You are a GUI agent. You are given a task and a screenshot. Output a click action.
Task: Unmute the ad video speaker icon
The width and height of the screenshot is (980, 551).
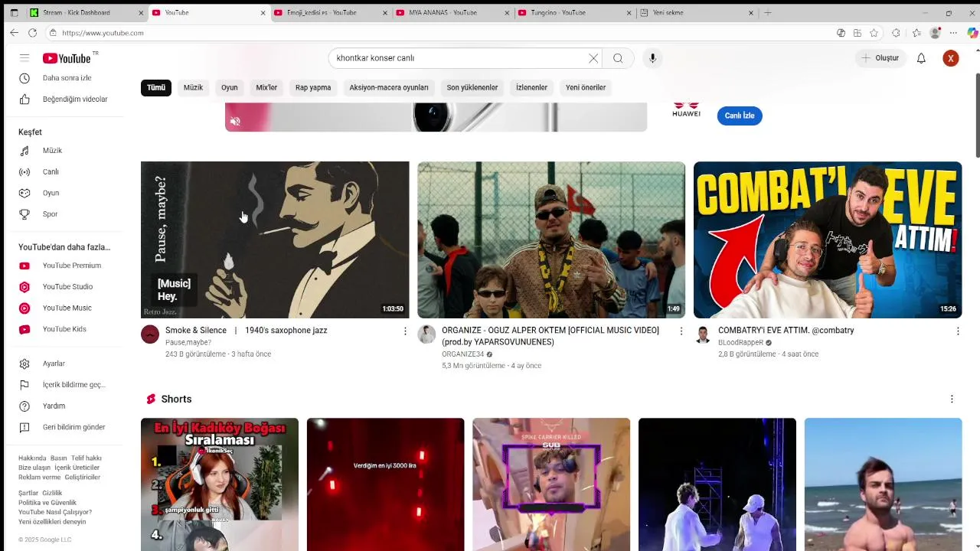tap(235, 122)
